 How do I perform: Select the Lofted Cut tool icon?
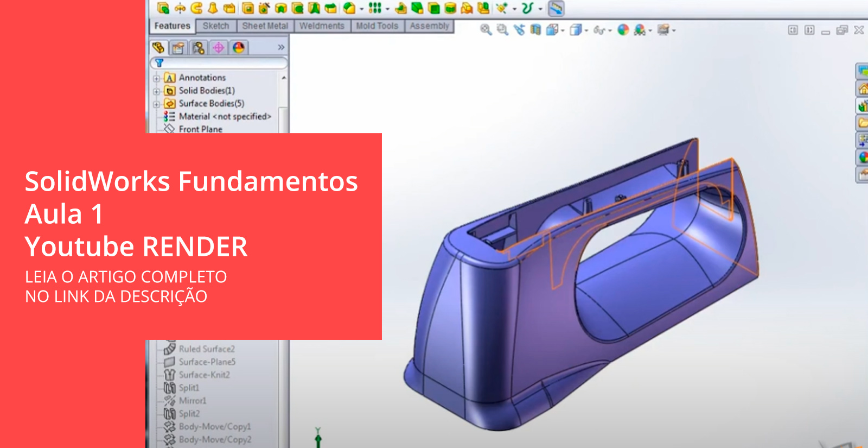(314, 8)
